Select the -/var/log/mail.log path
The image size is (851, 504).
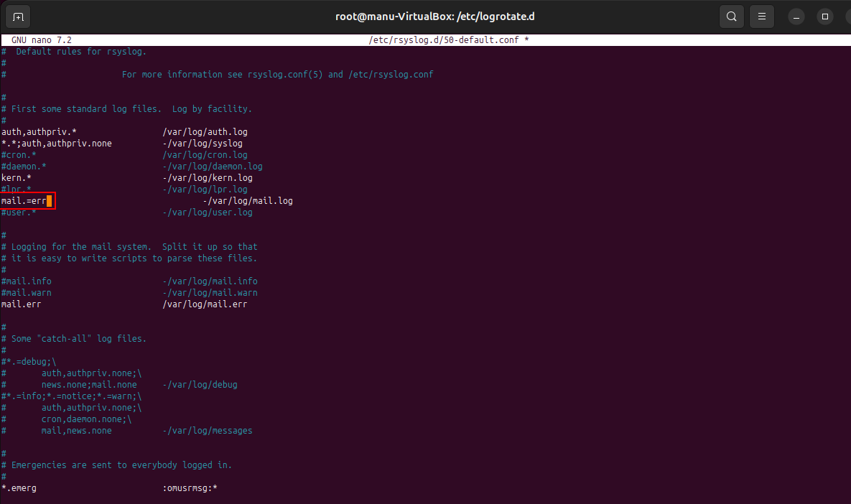coord(248,201)
